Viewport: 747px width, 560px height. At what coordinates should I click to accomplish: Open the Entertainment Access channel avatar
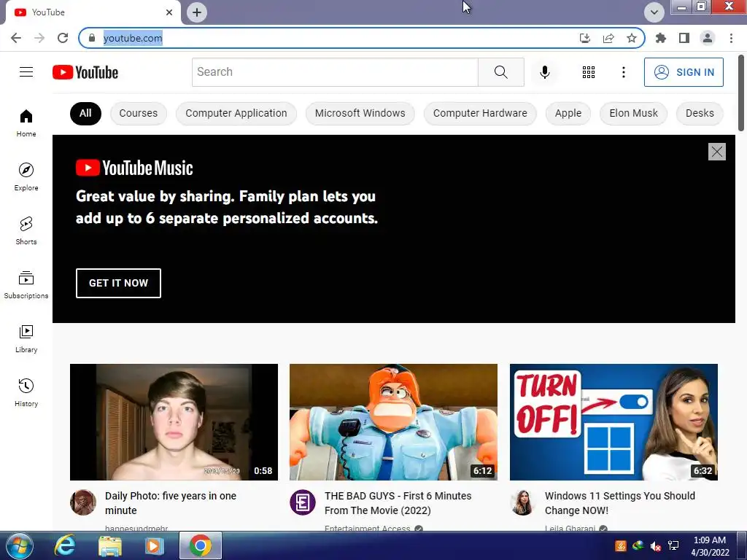[x=303, y=502]
